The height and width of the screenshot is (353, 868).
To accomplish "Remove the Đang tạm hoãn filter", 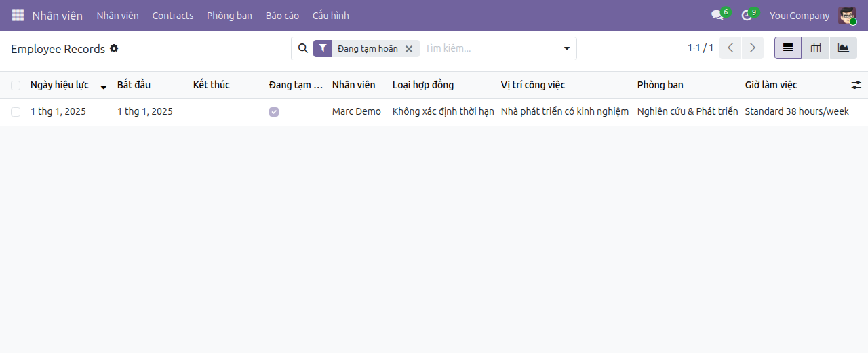I will pos(409,49).
